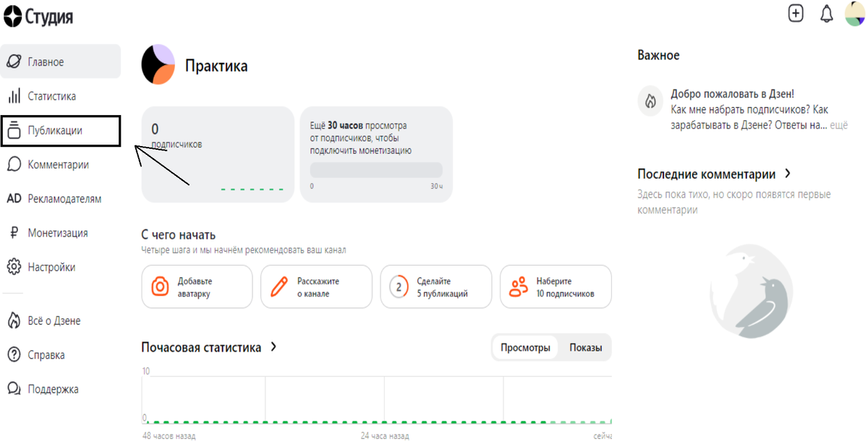Click the monetization hours progress bar
This screenshot has height=447, width=868.
point(376,170)
